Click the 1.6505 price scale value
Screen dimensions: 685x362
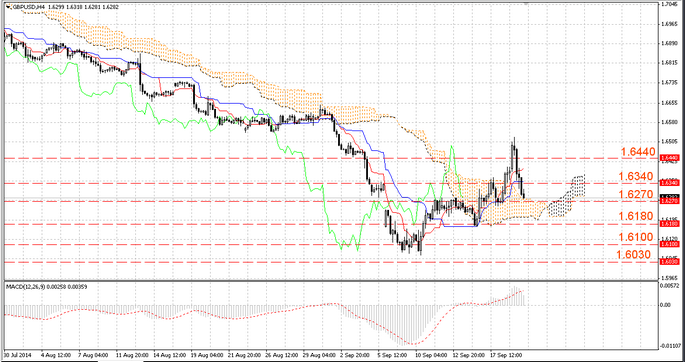(x=669, y=142)
